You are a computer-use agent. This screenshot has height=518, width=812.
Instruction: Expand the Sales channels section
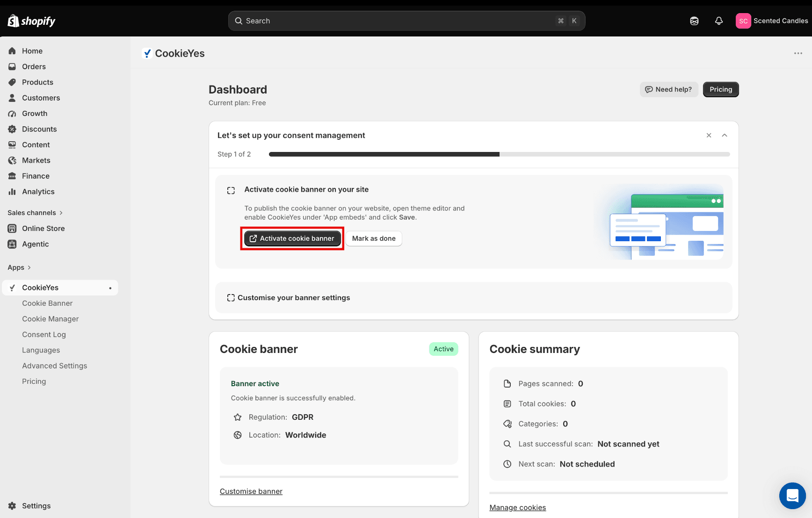[x=35, y=213]
